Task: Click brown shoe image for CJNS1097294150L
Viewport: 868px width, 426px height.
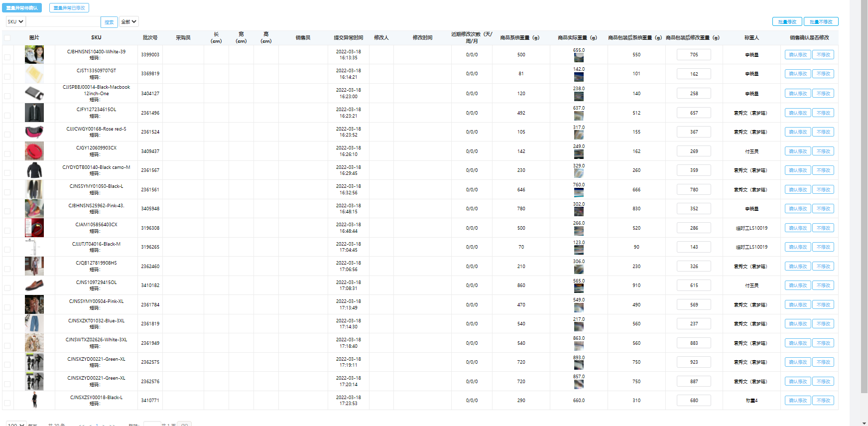Action: point(34,285)
